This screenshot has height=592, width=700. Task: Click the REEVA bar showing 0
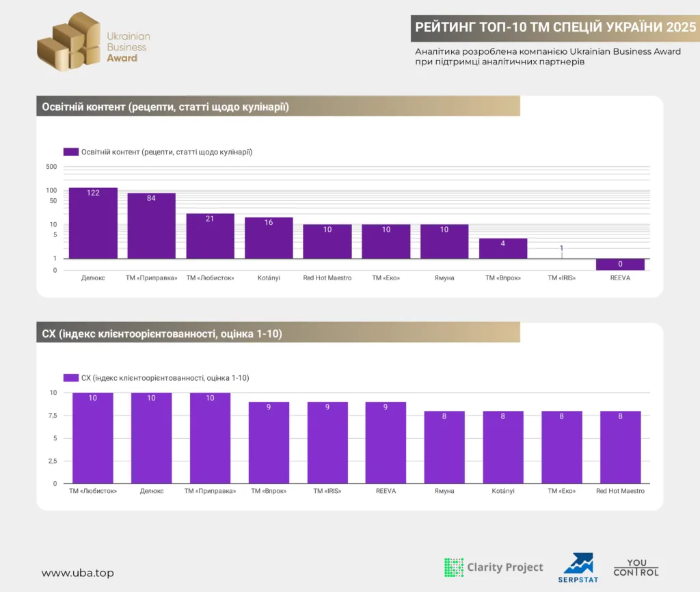coord(620,265)
